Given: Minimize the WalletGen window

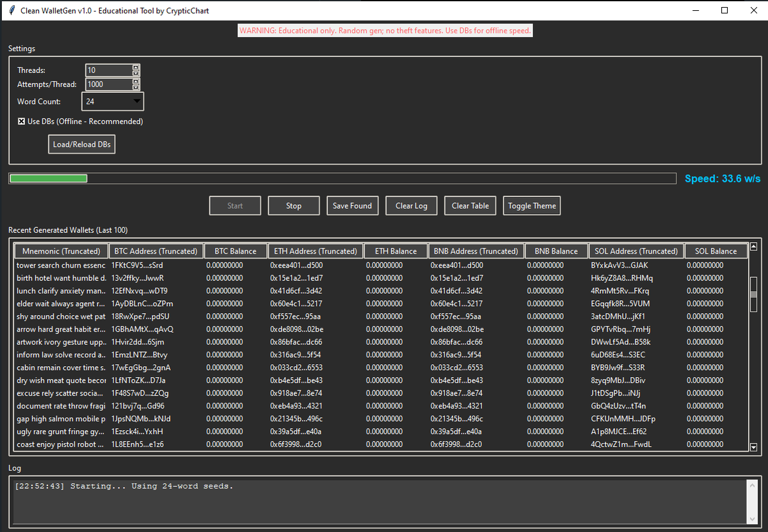Looking at the screenshot, I should (x=695, y=10).
